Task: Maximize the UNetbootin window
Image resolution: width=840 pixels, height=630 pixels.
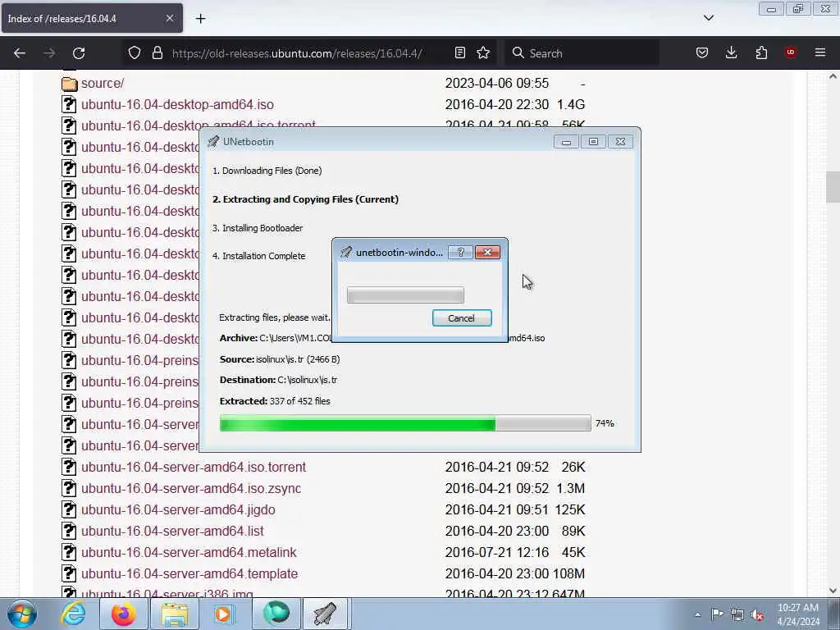Action: pos(593,141)
